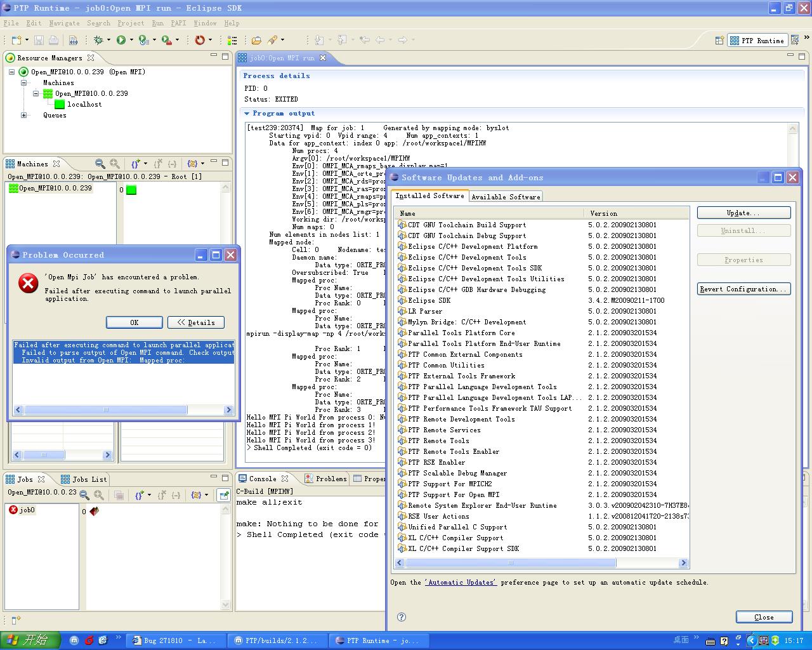
Task: Click the PTP/builds/2.1.2 taskbar item
Action: [x=277, y=640]
